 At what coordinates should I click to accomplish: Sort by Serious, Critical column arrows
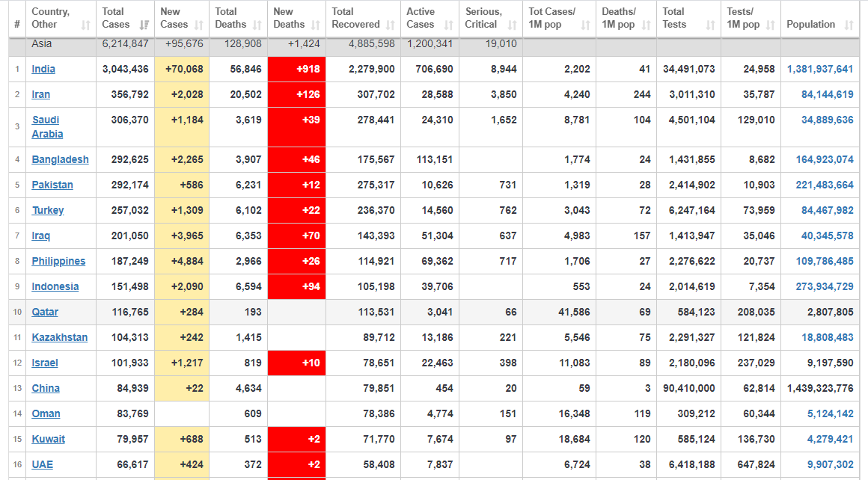click(513, 25)
